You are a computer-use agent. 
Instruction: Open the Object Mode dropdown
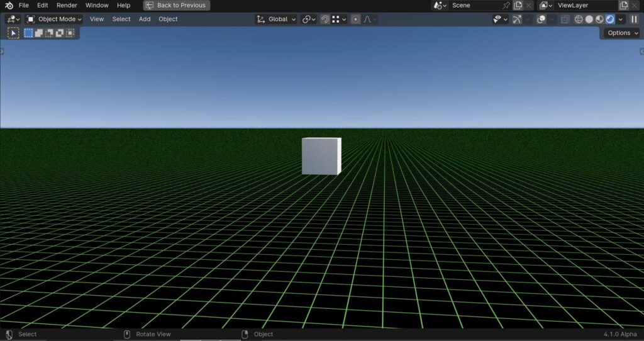(x=54, y=20)
